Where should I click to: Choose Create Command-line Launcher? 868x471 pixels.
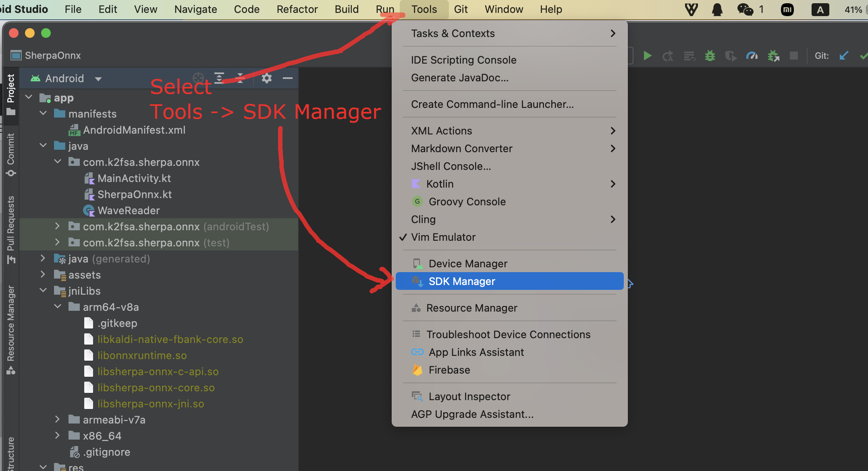509,104
